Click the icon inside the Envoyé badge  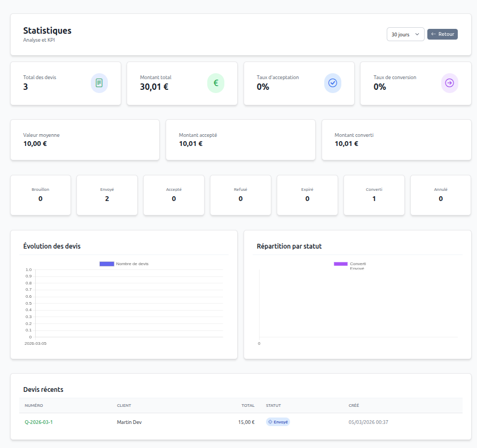click(270, 422)
